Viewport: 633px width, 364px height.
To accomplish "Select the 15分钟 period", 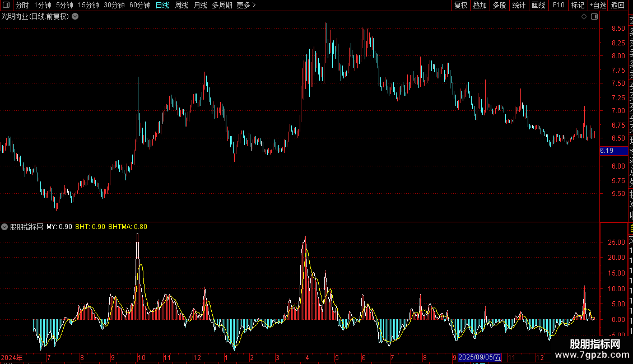I will pyautogui.click(x=89, y=5).
